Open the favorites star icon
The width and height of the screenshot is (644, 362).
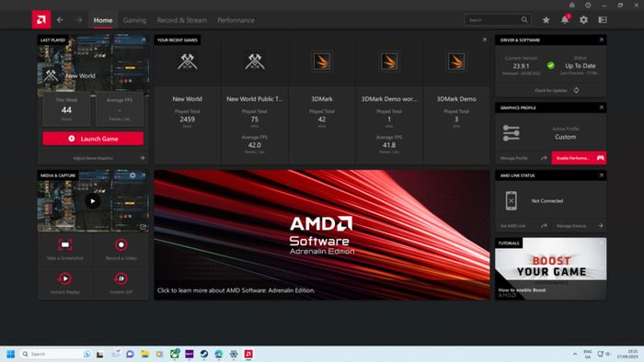tap(546, 19)
